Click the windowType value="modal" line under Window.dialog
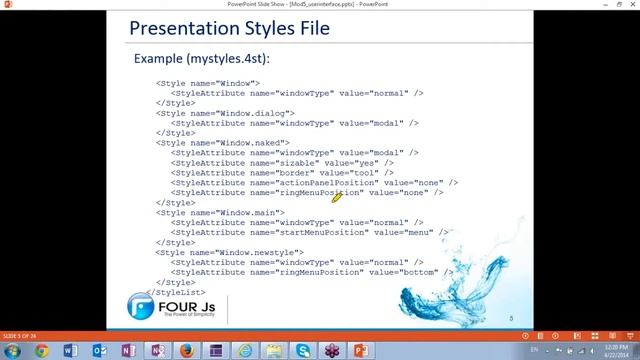The image size is (640, 360). [x=294, y=123]
